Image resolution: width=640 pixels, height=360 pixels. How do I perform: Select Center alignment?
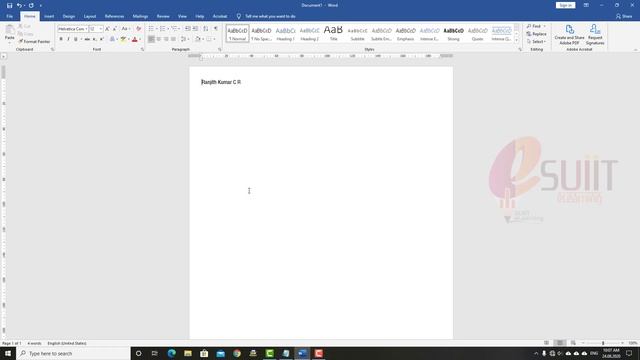click(159, 39)
